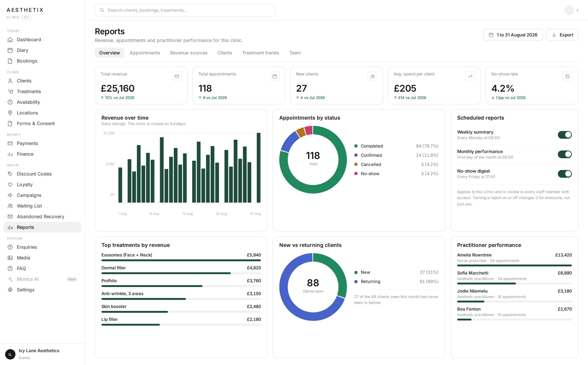Click Amelia Rowntree's performance bar

[x=514, y=265]
